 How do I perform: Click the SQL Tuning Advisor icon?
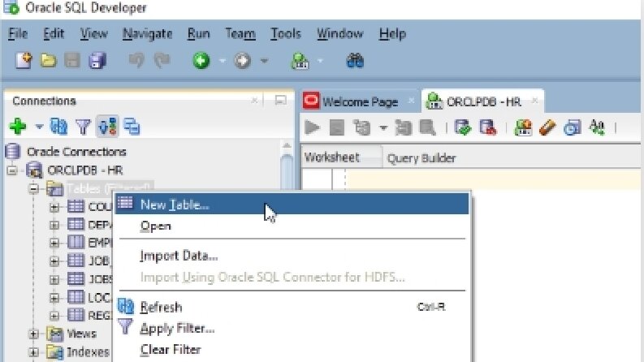pos(427,127)
